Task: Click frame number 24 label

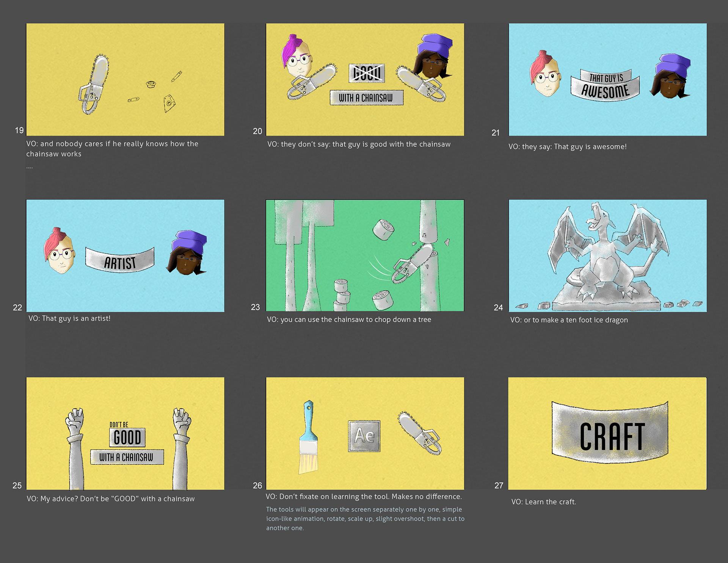Action: tap(498, 308)
